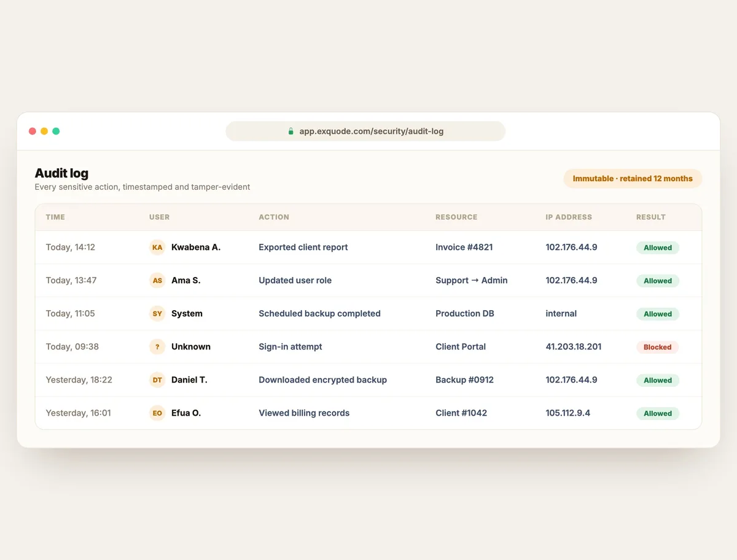Click the question mark avatar for Unknown

coord(157,347)
